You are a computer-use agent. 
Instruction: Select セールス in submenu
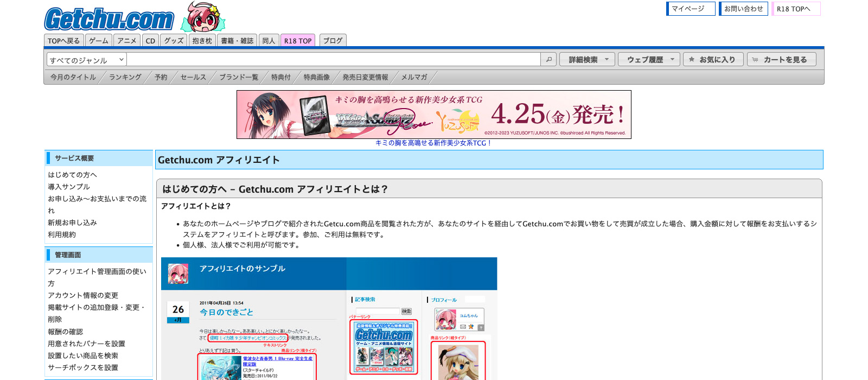[194, 77]
